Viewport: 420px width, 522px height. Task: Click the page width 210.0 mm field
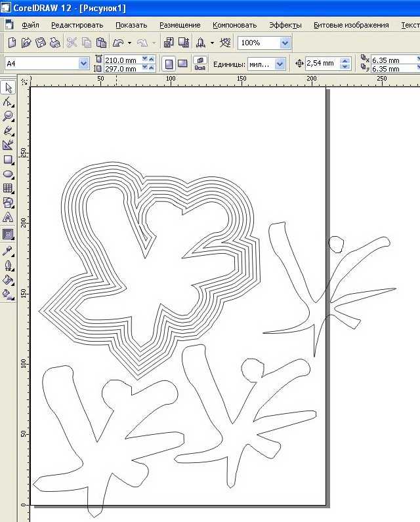coord(123,60)
